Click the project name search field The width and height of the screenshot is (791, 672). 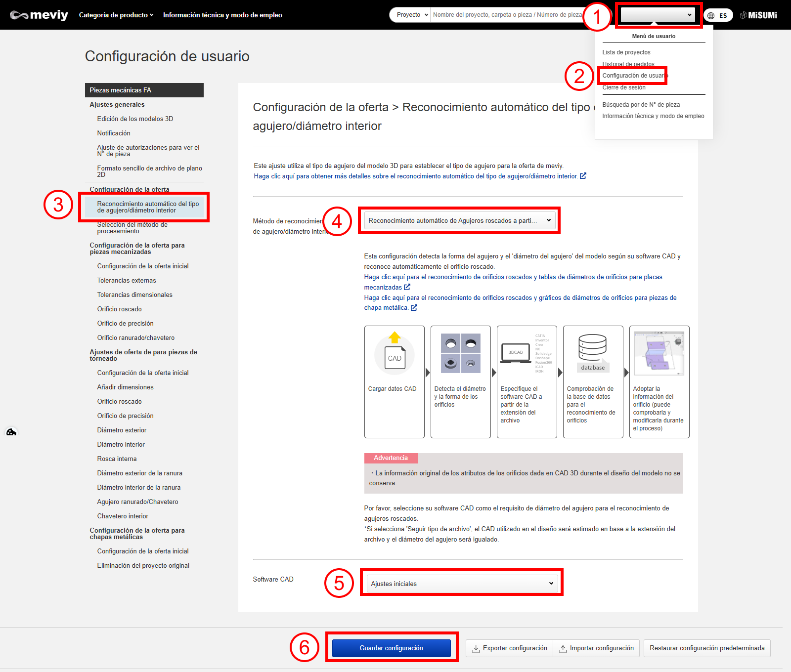point(507,15)
